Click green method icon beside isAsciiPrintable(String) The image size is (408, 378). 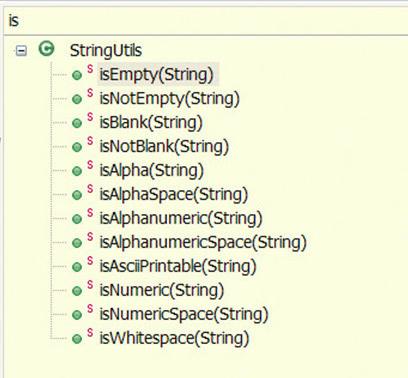click(x=77, y=267)
